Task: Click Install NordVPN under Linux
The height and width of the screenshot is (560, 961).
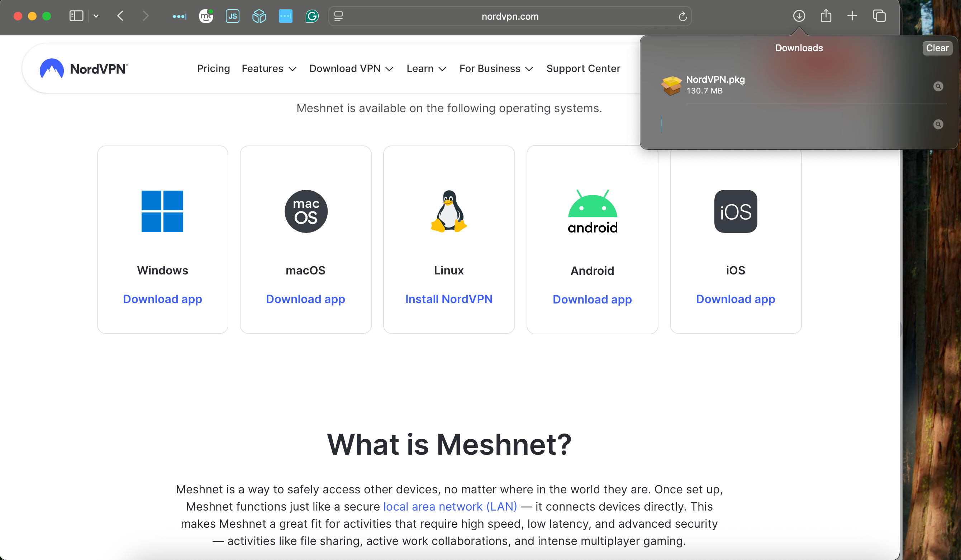Action: pos(449,299)
